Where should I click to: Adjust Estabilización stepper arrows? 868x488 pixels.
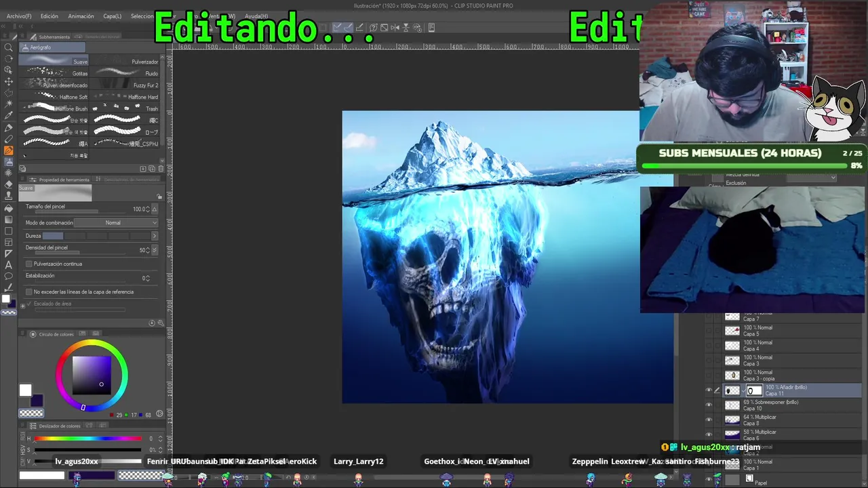tap(147, 279)
